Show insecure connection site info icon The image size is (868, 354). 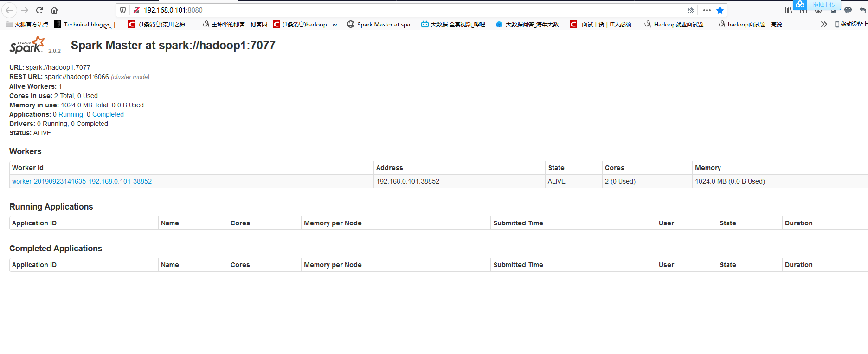tap(136, 10)
